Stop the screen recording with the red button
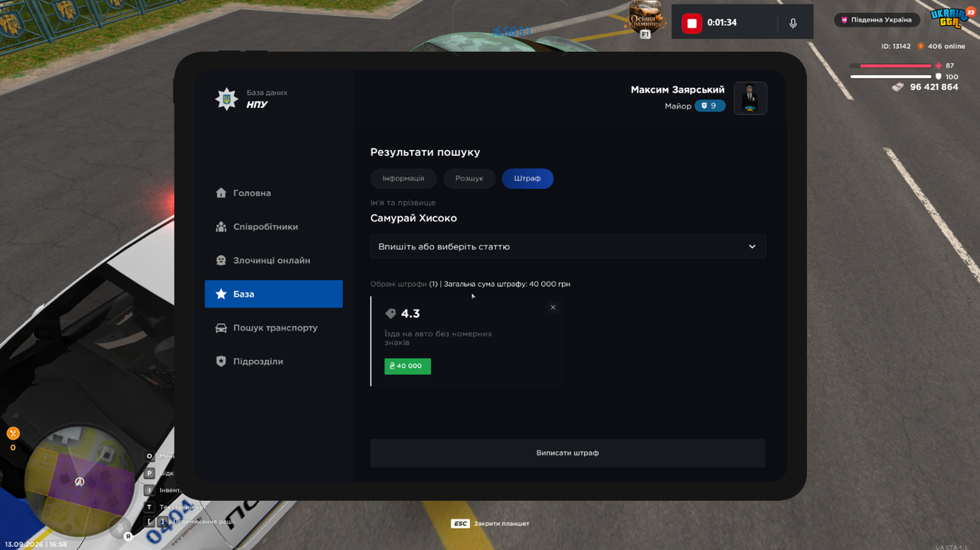The height and width of the screenshot is (550, 980). pyautogui.click(x=691, y=23)
